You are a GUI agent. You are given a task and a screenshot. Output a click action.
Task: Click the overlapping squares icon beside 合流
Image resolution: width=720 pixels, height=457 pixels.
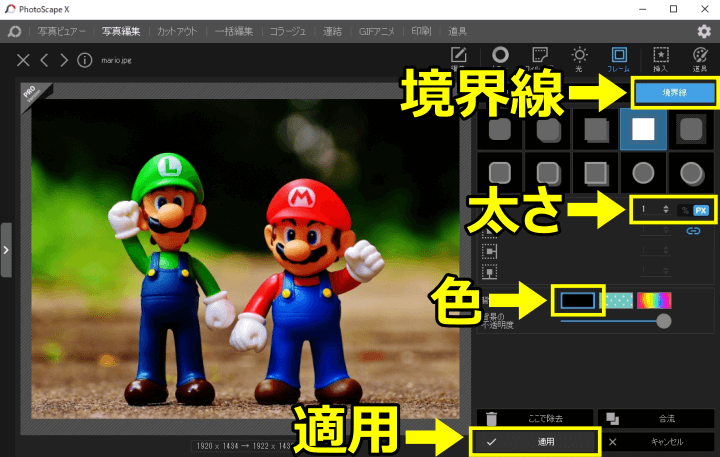pos(613,418)
